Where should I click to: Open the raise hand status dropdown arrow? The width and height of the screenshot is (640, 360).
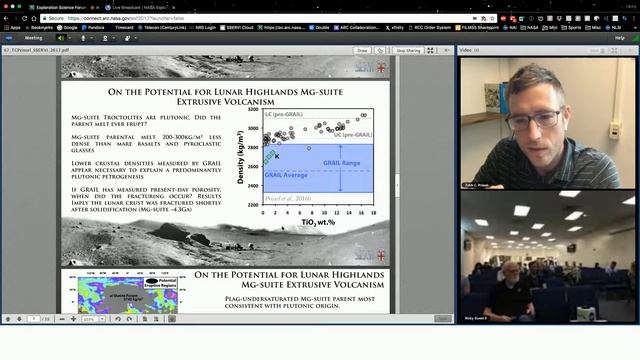(135, 38)
